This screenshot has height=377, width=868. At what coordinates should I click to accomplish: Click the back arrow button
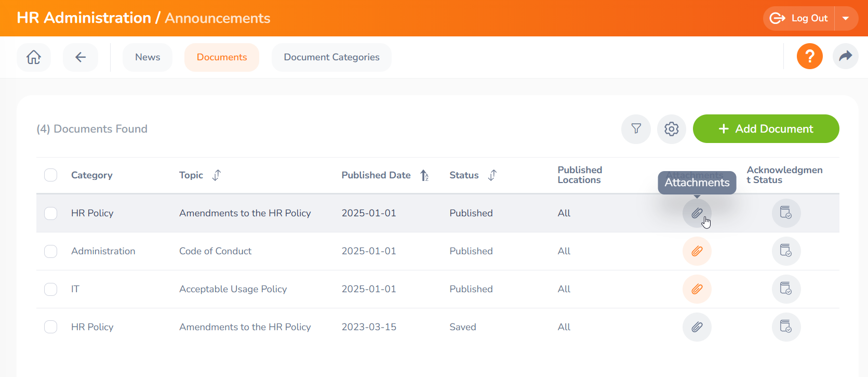[81, 57]
